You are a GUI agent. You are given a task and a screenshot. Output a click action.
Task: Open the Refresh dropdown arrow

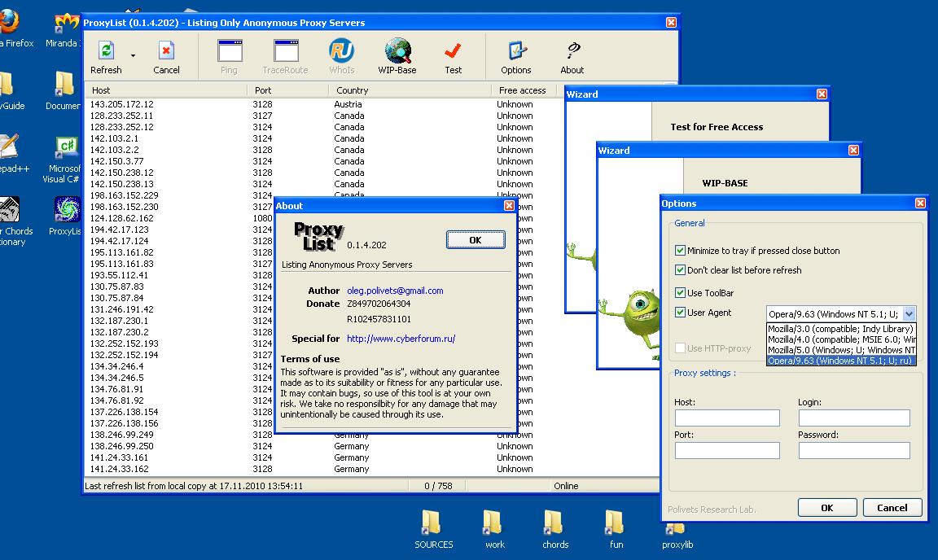coord(133,55)
